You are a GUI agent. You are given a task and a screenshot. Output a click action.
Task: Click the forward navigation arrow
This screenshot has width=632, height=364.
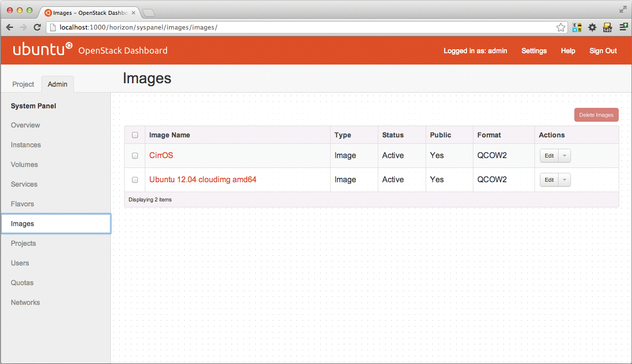click(23, 27)
